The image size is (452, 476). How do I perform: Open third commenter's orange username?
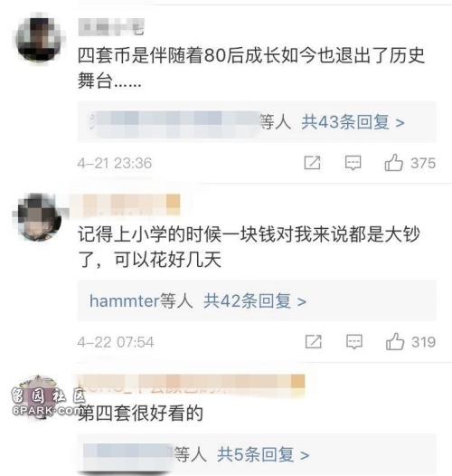(190, 383)
